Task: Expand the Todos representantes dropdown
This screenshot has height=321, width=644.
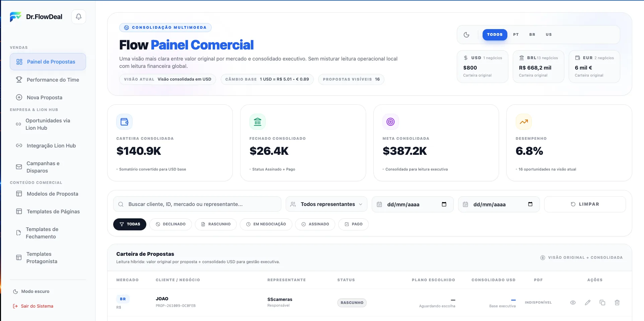Action: click(327, 204)
